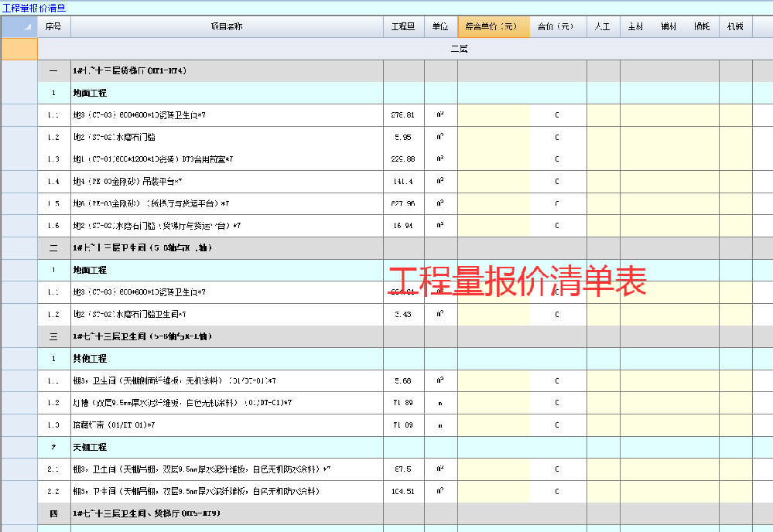773x532 pixels.
Task: Select item 地1 (CT-01) DT3合用前室*7
Action: coord(227,159)
